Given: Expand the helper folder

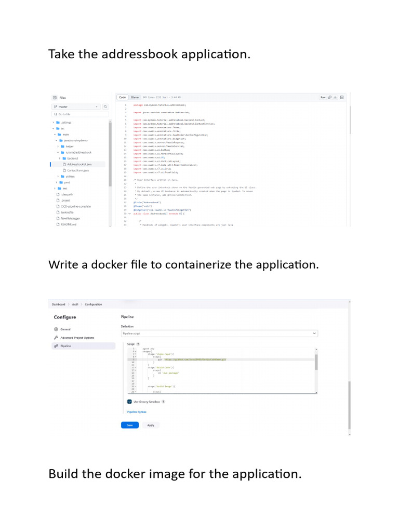Looking at the screenshot, I should coord(58,147).
